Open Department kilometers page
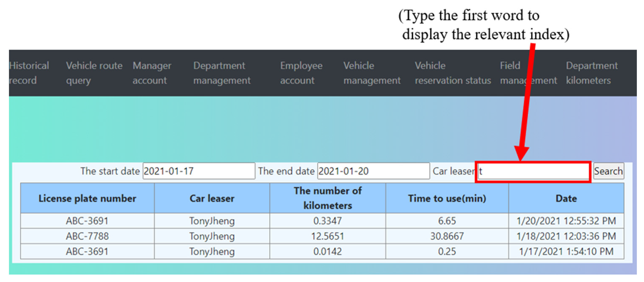 [x=591, y=73]
